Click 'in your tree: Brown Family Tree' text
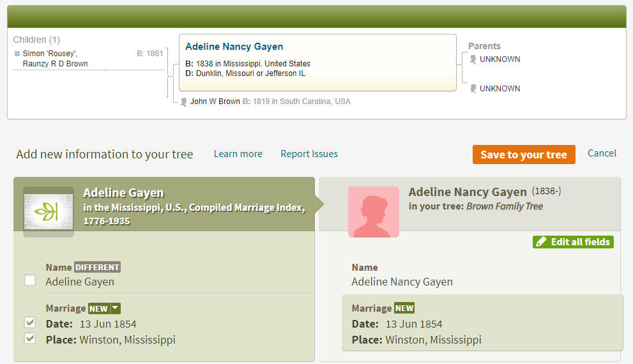 tap(476, 206)
